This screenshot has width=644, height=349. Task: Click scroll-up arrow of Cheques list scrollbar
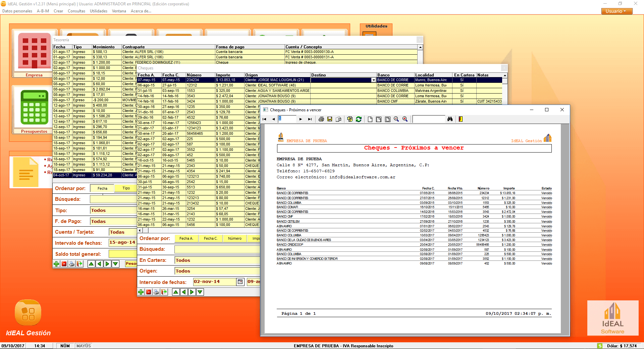point(505,75)
